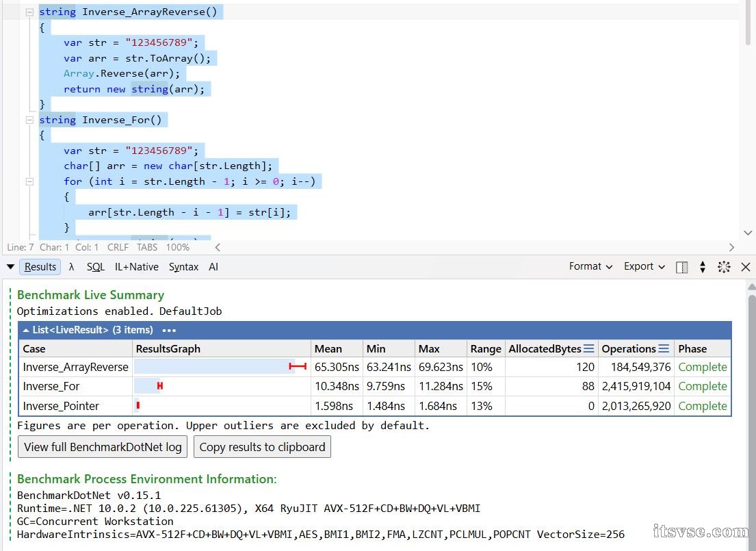Open the Format dropdown

(x=590, y=267)
